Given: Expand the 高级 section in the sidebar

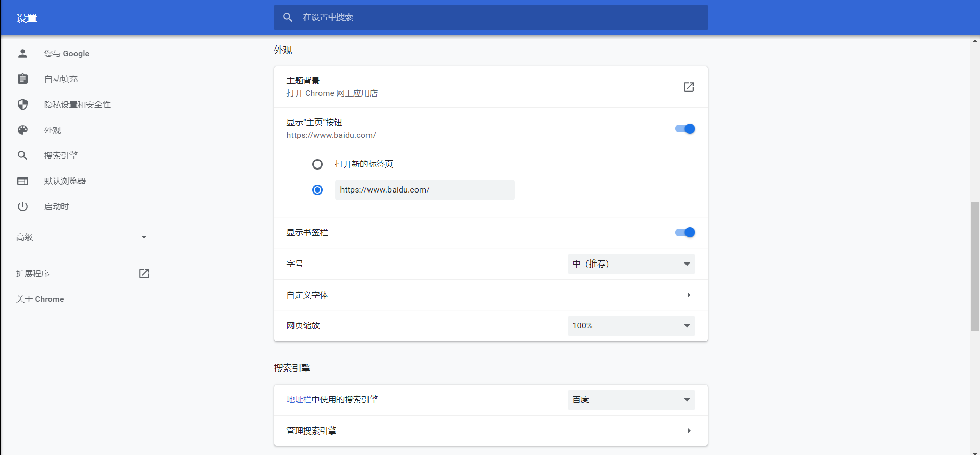Looking at the screenshot, I should coord(81,237).
